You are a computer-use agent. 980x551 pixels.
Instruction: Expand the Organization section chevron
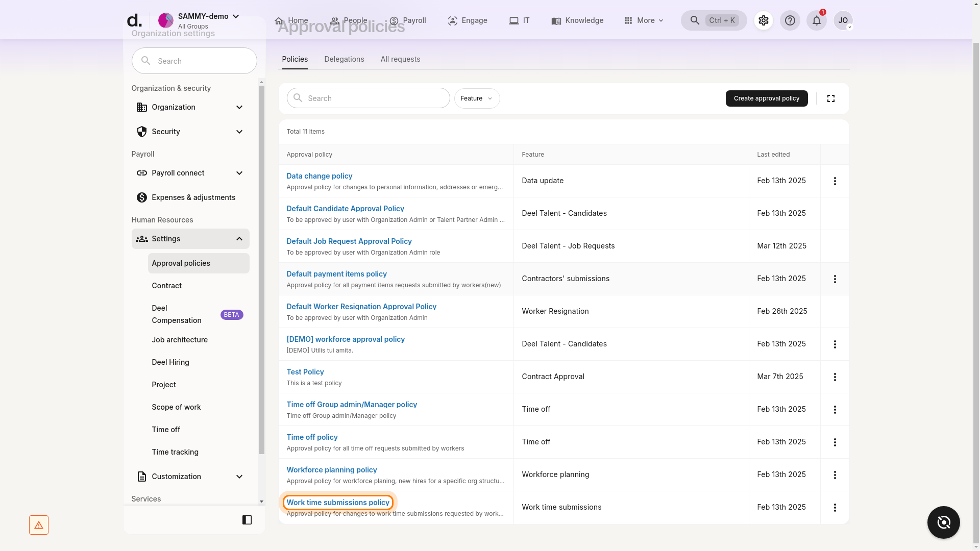point(239,107)
